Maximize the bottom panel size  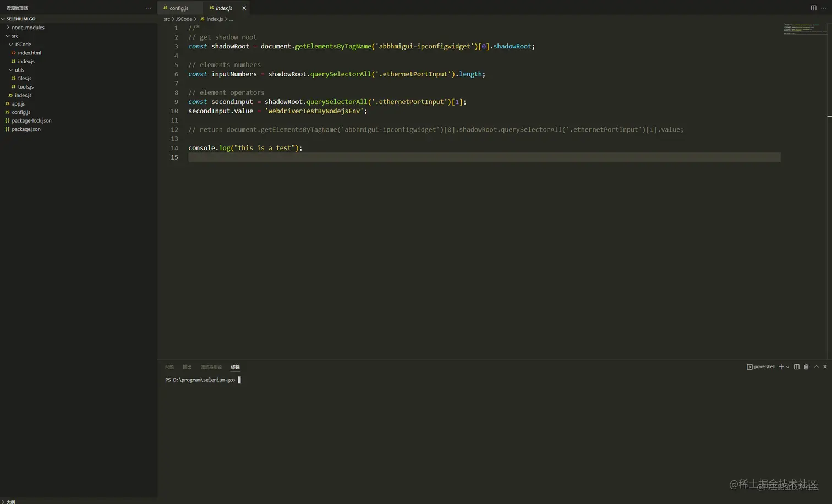pos(817,367)
